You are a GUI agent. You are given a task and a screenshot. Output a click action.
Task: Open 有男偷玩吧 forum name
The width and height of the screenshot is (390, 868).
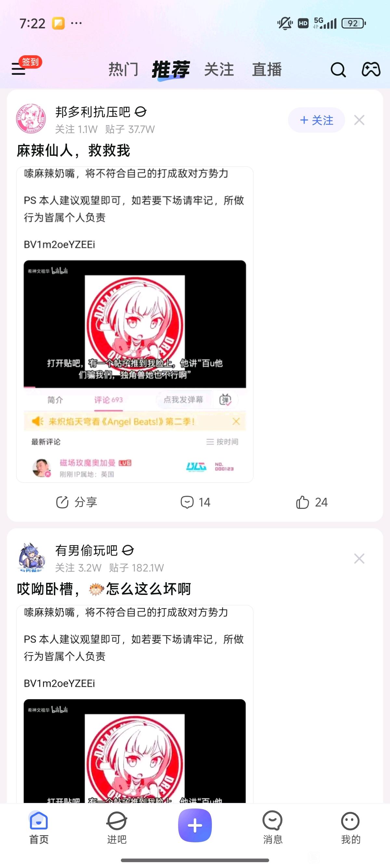pos(86,550)
